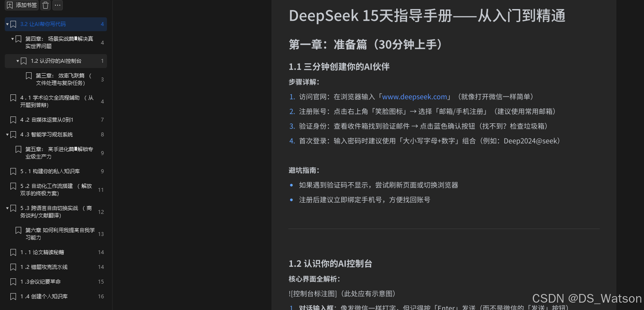The image size is (644, 310).
Task: Click page number 16 beside 1.4 创建个人知识库
Action: [x=101, y=297]
